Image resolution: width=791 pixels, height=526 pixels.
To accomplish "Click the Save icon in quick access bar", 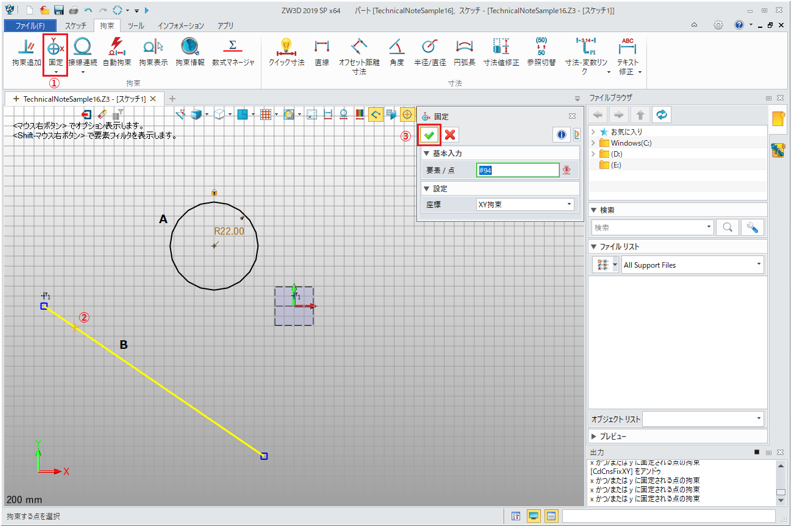I will tap(59, 10).
